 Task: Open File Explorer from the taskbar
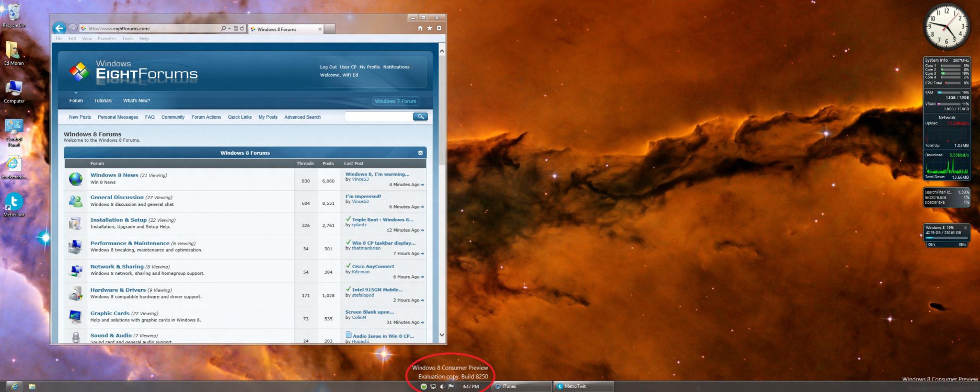[x=32, y=387]
